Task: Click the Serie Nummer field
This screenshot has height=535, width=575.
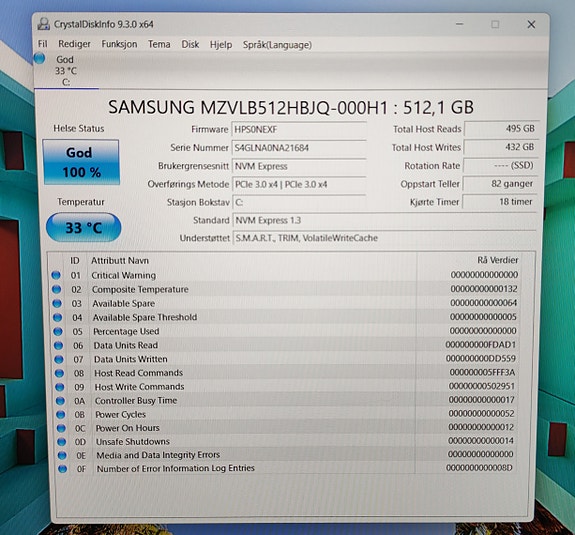Action: click(299, 148)
